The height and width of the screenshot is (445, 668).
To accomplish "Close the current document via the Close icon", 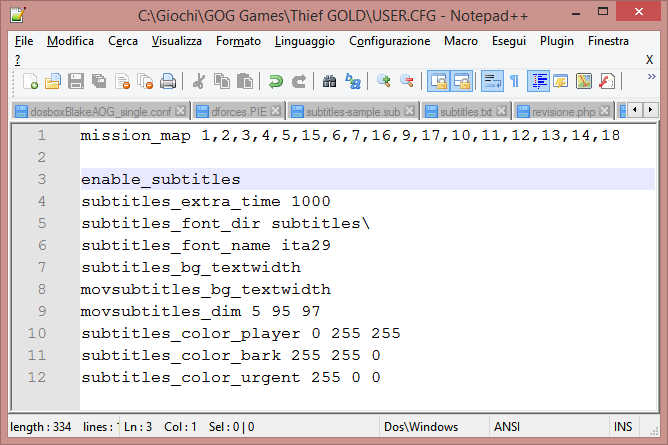I will click(x=122, y=81).
